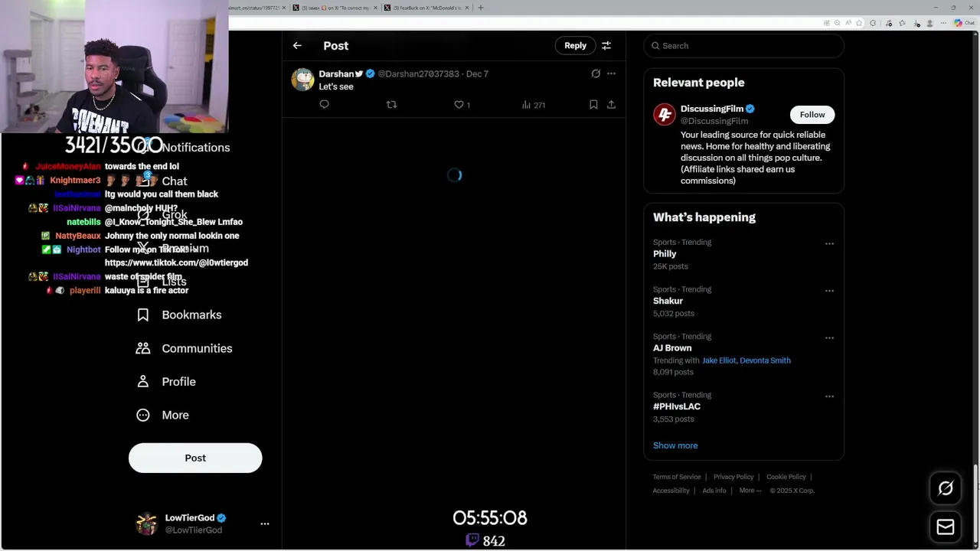The width and height of the screenshot is (980, 551).
Task: Share Darshan's post via upload icon
Action: 611,105
